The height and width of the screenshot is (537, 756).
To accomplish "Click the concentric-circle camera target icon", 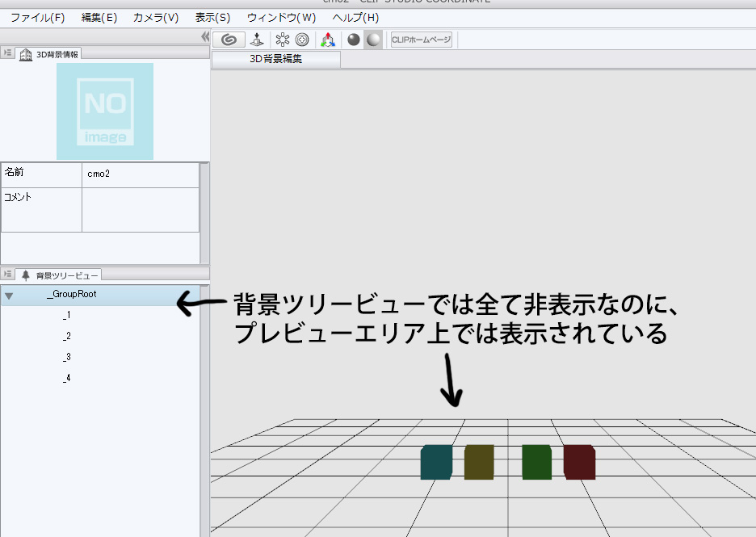I will 302,40.
